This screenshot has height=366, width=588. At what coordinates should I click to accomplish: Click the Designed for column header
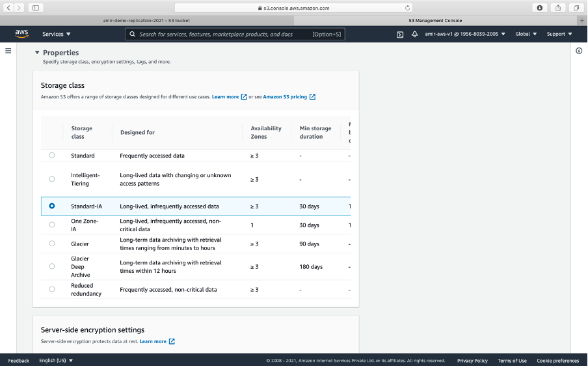coord(137,132)
